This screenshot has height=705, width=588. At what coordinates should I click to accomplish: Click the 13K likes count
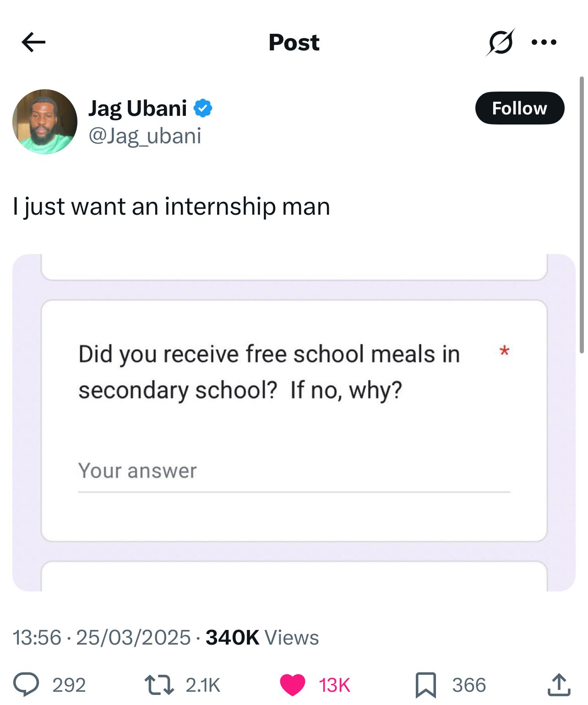[x=334, y=685]
